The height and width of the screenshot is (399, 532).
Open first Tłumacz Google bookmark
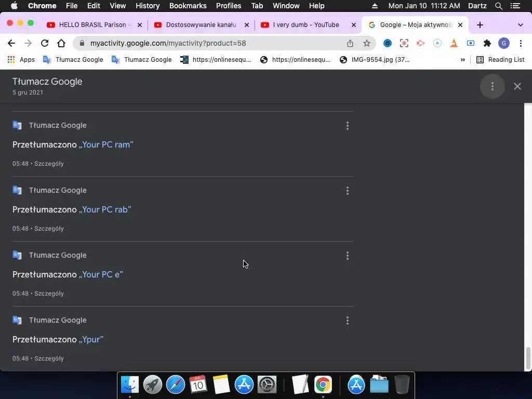pos(73,60)
